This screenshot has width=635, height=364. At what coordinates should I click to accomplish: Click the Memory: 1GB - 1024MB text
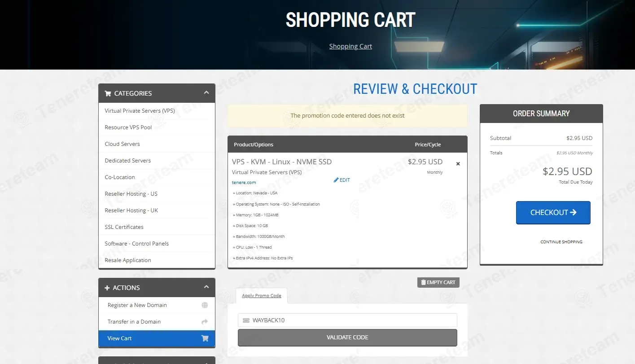[256, 215]
